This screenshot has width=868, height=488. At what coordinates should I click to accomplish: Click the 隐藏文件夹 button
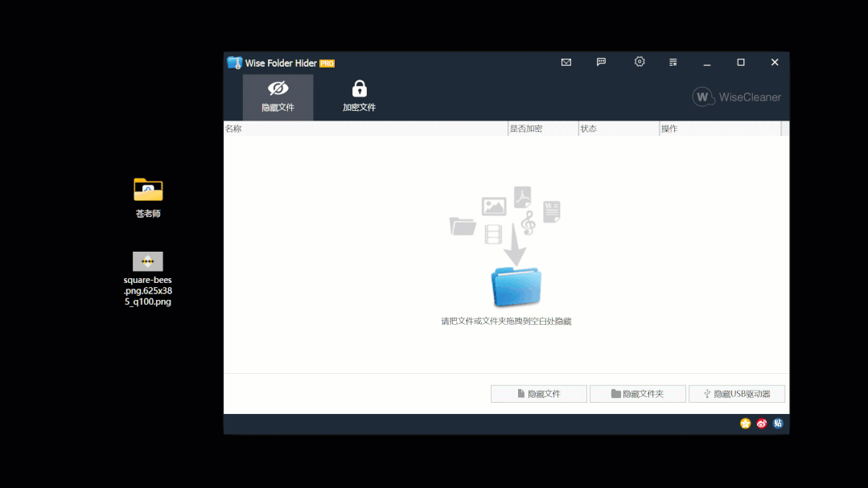(x=637, y=393)
